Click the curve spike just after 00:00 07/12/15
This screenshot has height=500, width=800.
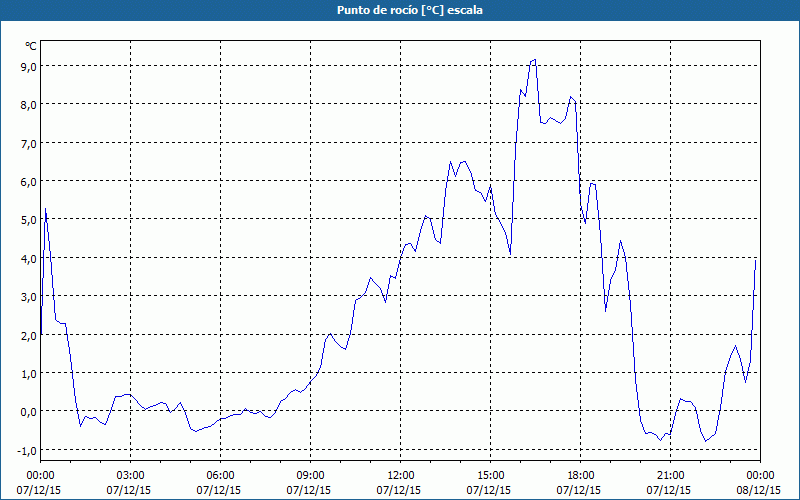click(45, 208)
